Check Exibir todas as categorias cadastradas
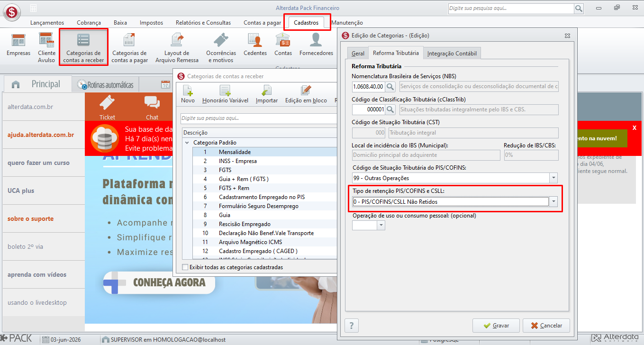The height and width of the screenshot is (345, 644). click(x=185, y=267)
